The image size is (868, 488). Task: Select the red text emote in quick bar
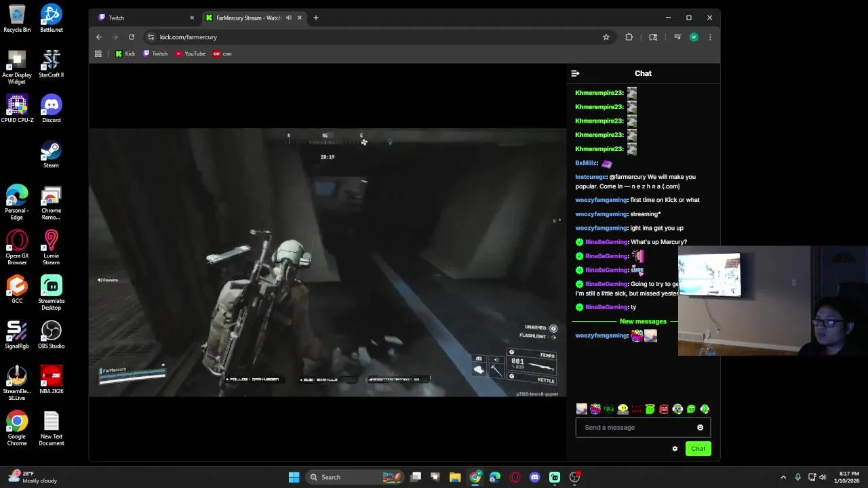point(636,409)
